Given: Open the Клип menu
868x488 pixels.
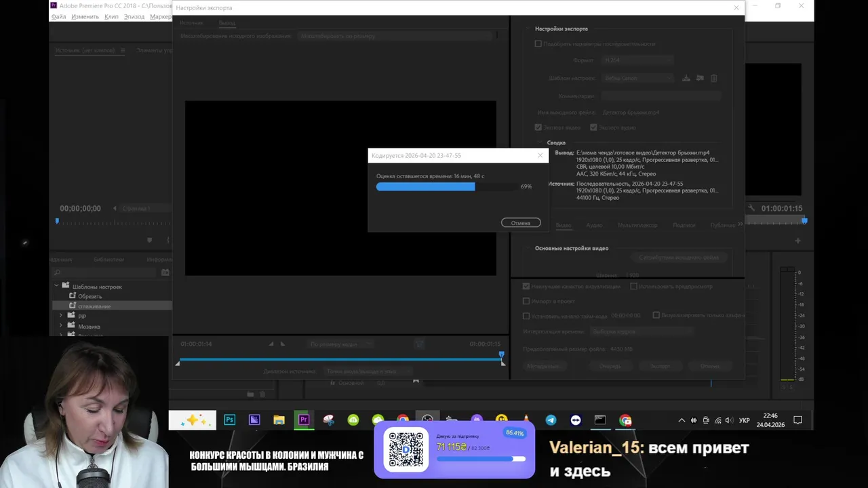Looking at the screenshot, I should [112, 16].
